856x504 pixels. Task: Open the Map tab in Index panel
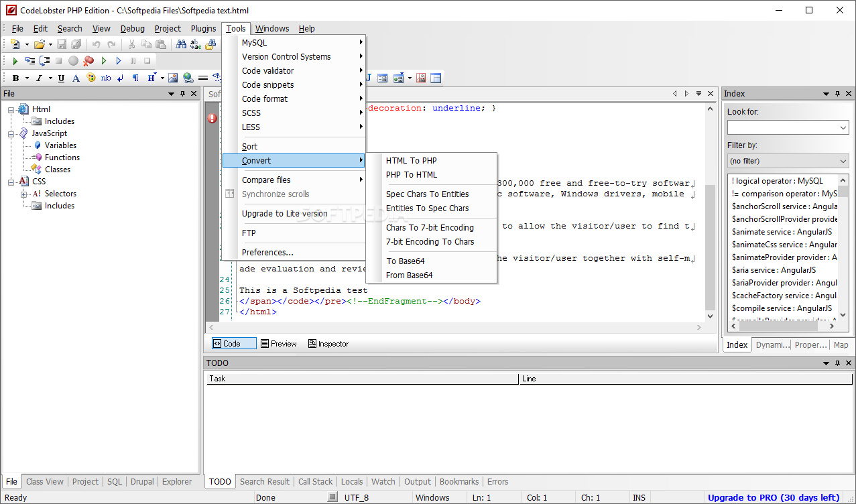point(841,345)
